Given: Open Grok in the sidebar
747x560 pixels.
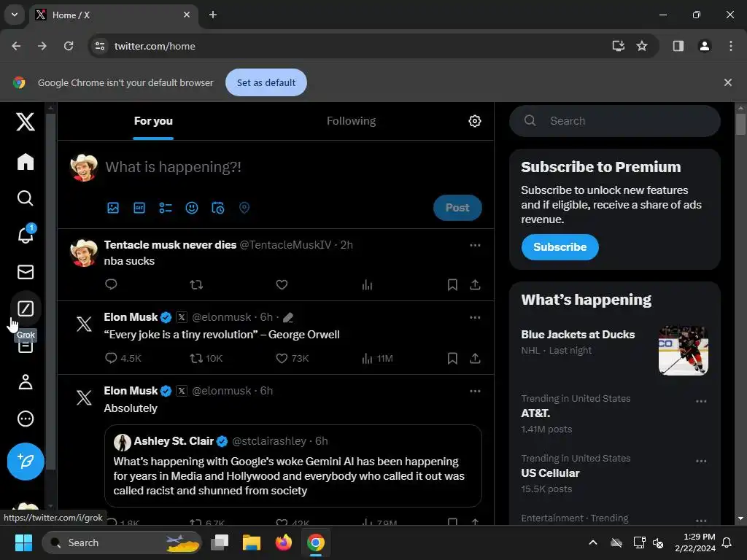Looking at the screenshot, I should point(26,308).
